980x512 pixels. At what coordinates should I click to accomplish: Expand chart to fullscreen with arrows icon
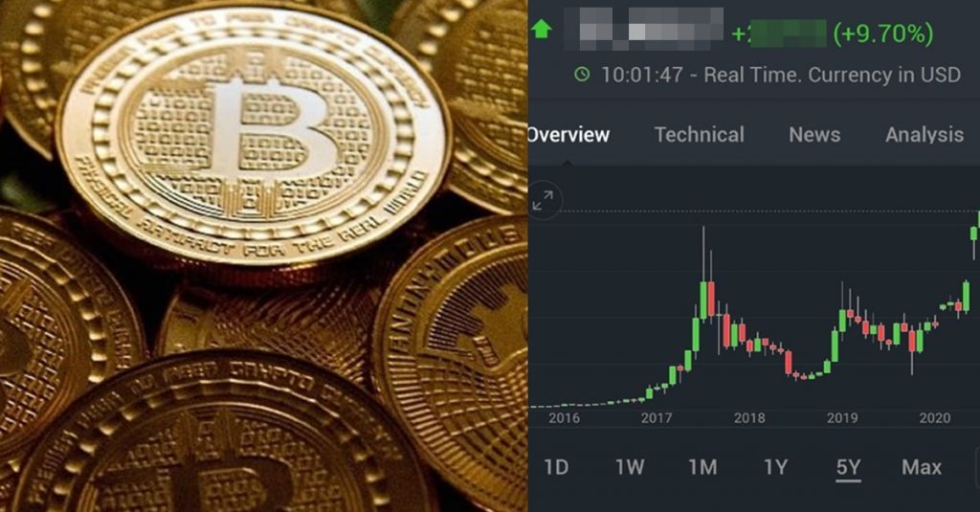(x=543, y=201)
